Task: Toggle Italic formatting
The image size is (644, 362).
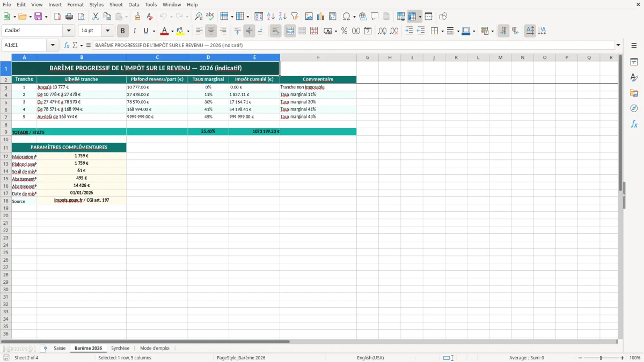Action: (135, 31)
